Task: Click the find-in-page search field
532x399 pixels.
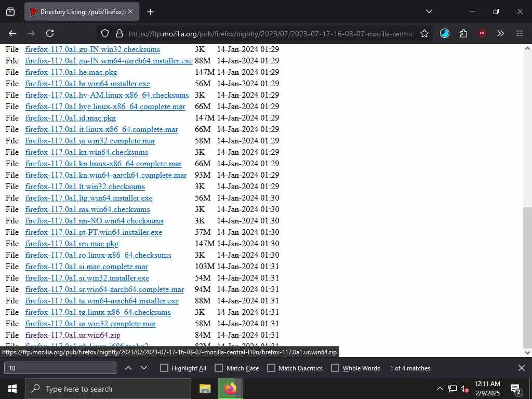Action: pyautogui.click(x=60, y=368)
